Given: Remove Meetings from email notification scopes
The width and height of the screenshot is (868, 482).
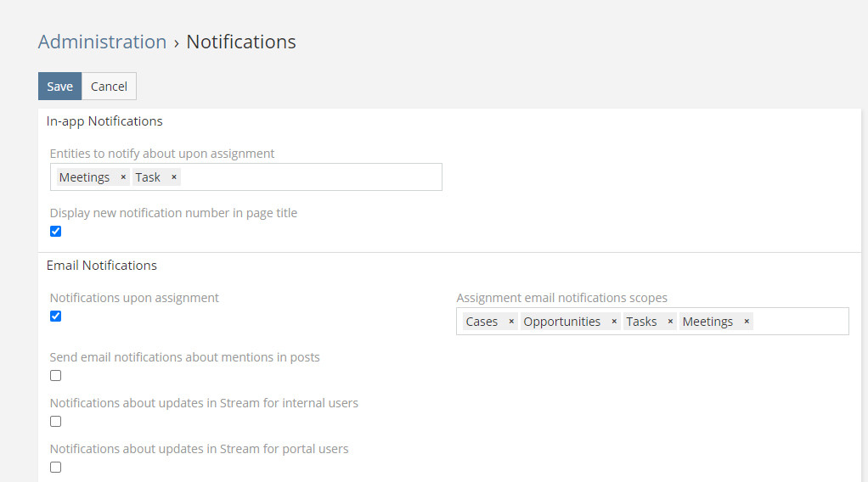Looking at the screenshot, I should click(x=747, y=322).
